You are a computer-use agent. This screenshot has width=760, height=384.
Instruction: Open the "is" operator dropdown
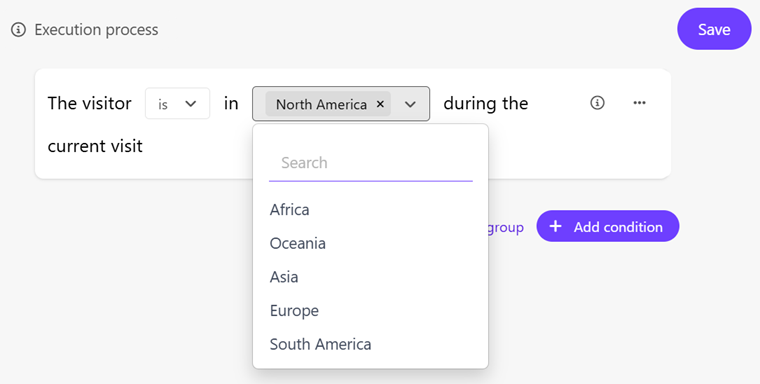point(177,103)
